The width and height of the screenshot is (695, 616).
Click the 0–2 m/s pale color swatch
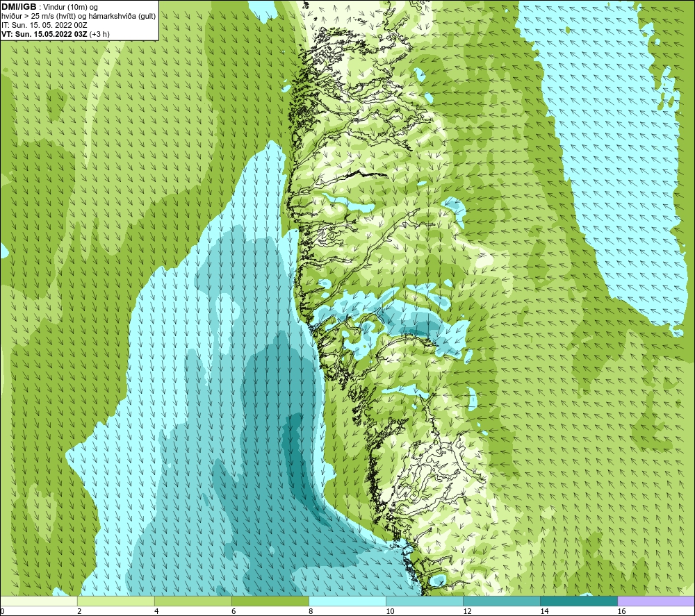click(38, 601)
